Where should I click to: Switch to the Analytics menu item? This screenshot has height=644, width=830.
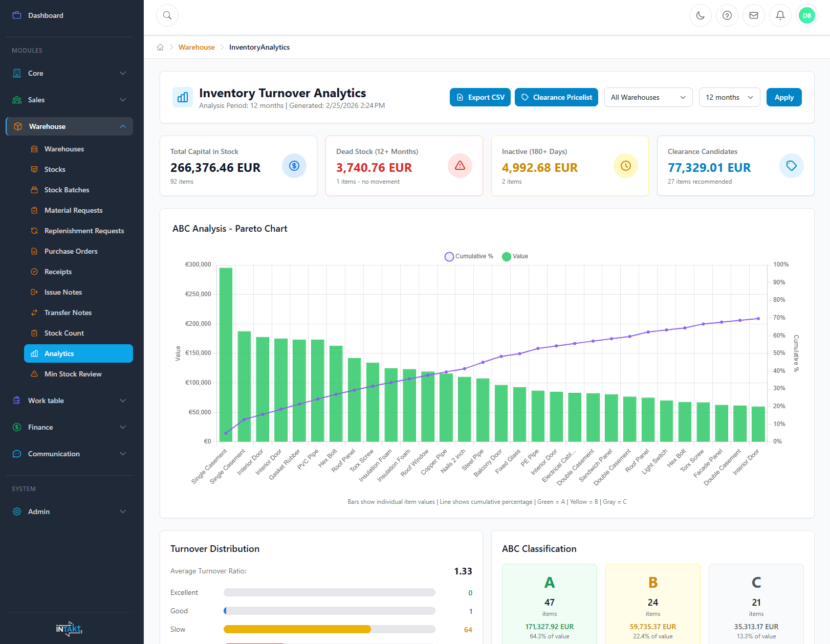(78, 353)
